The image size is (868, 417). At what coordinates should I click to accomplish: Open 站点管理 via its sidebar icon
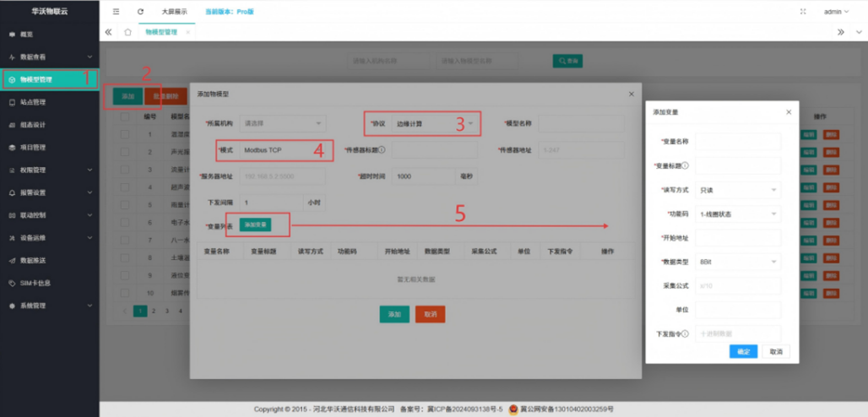[x=12, y=102]
